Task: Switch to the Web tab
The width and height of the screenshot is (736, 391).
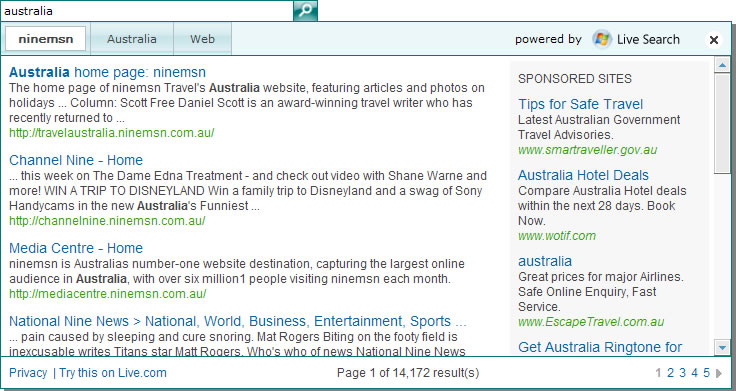Action: (x=202, y=39)
